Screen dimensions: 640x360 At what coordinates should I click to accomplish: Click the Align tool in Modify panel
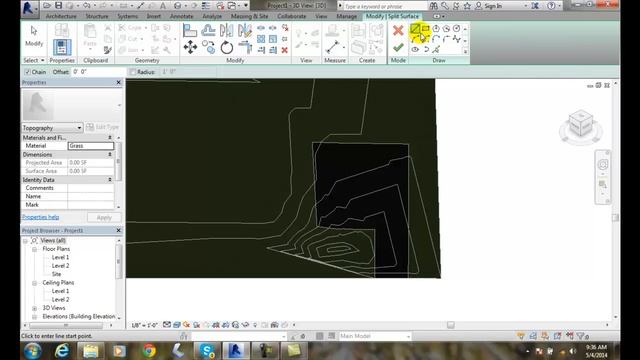point(190,31)
